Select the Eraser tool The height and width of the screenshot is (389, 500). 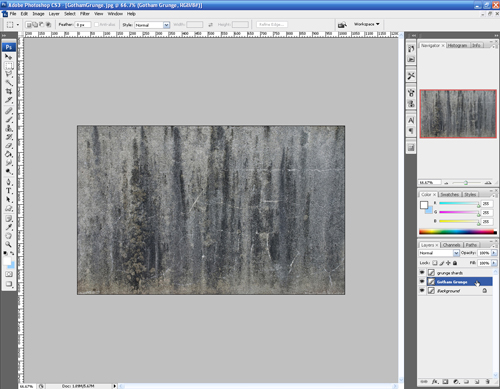coord(9,146)
